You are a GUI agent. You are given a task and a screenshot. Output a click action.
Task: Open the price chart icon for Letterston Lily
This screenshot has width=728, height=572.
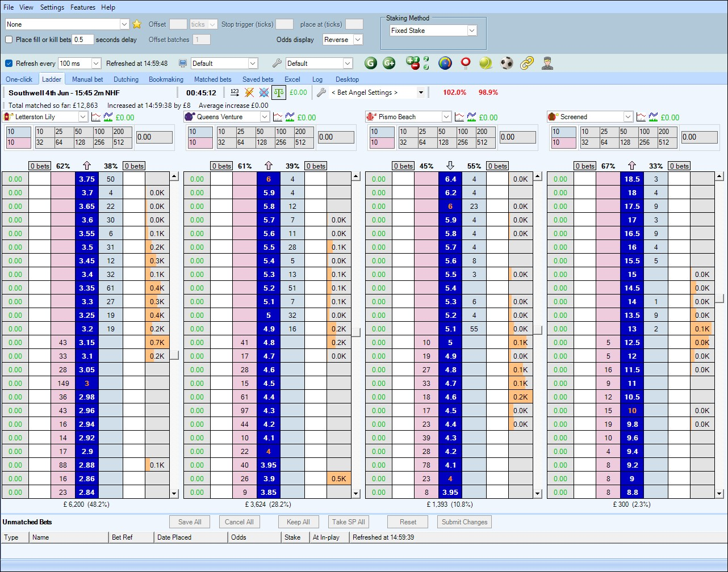pyautogui.click(x=96, y=117)
